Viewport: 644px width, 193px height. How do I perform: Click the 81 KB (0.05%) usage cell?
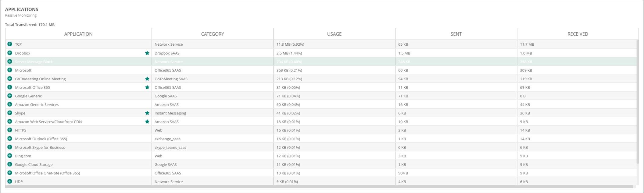(x=334, y=87)
